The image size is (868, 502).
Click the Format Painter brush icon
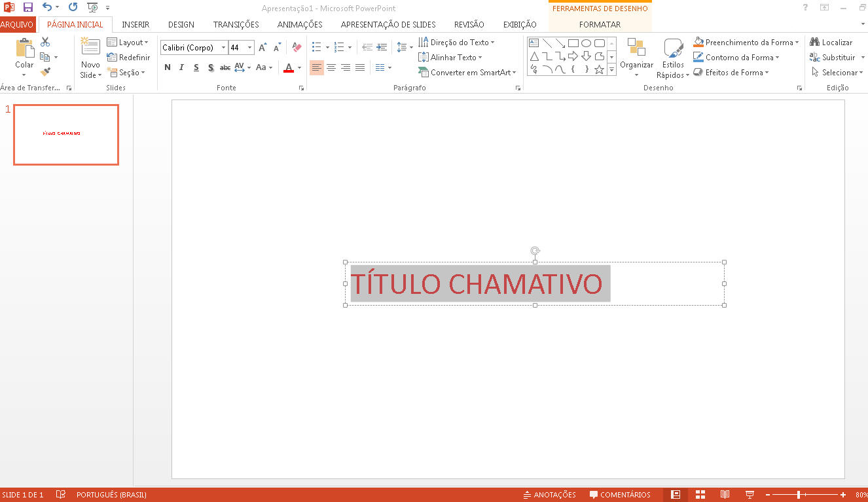click(45, 72)
